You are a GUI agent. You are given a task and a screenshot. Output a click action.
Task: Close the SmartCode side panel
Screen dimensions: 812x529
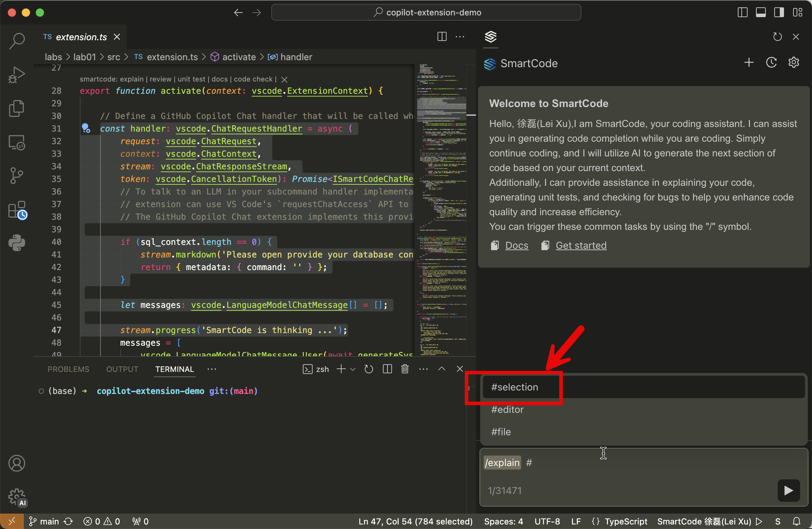click(x=796, y=37)
